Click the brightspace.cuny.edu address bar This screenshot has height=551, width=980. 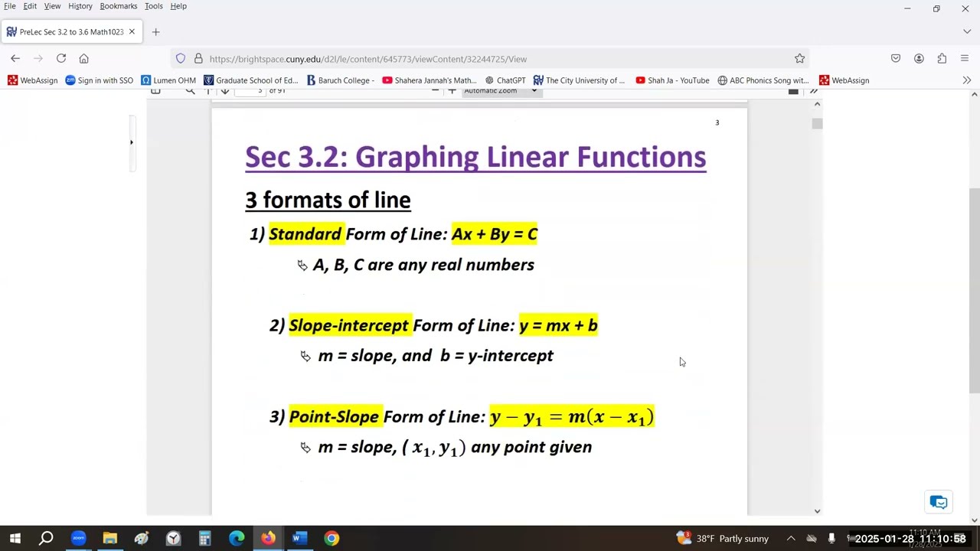point(490,58)
